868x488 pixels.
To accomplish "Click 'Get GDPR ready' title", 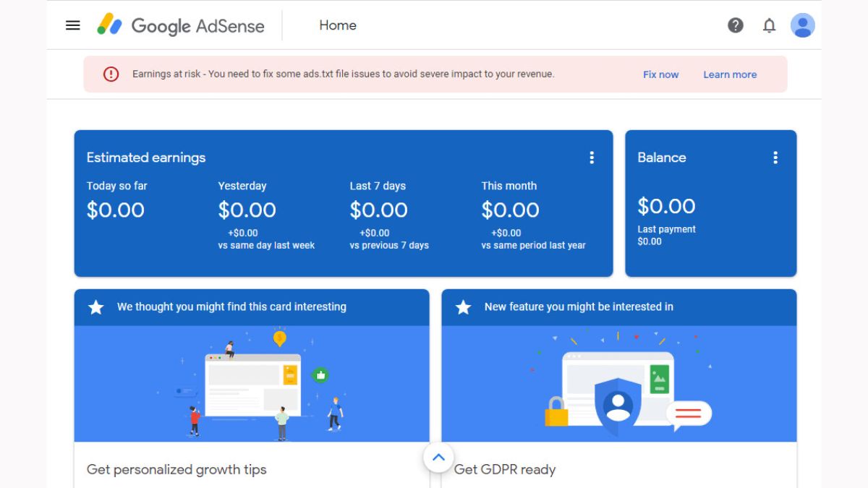I will tap(505, 469).
